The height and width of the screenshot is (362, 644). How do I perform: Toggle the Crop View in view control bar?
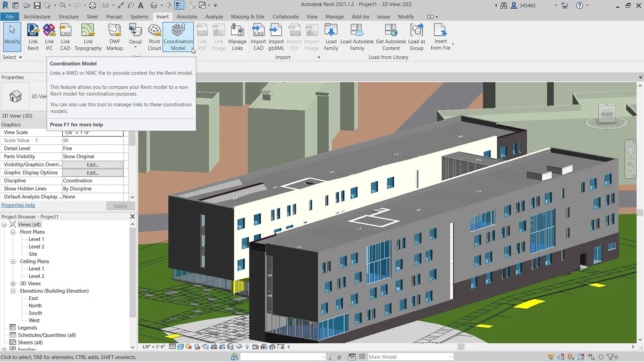[214, 347]
